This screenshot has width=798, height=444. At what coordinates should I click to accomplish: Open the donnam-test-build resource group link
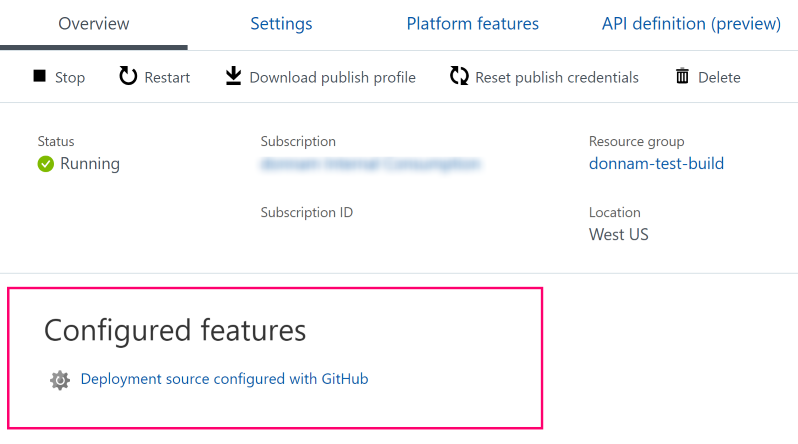pos(656,164)
